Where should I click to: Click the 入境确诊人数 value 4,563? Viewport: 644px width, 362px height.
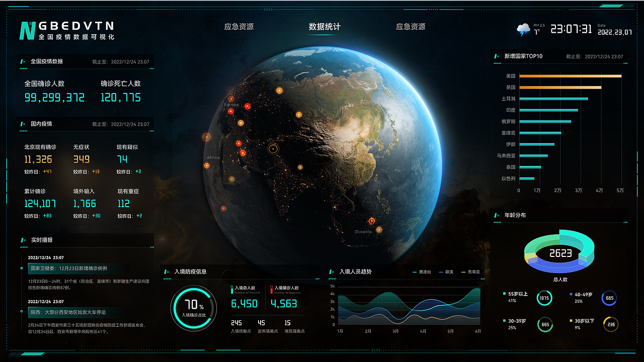pyautogui.click(x=284, y=304)
